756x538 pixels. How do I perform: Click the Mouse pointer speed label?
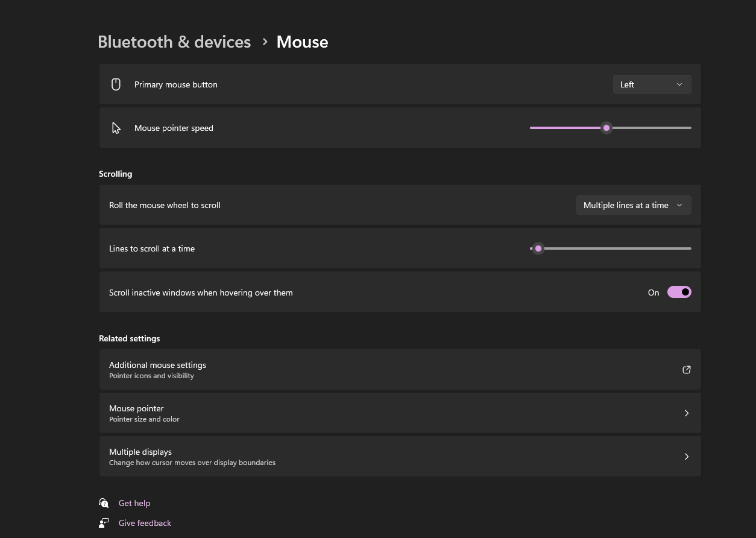point(174,128)
